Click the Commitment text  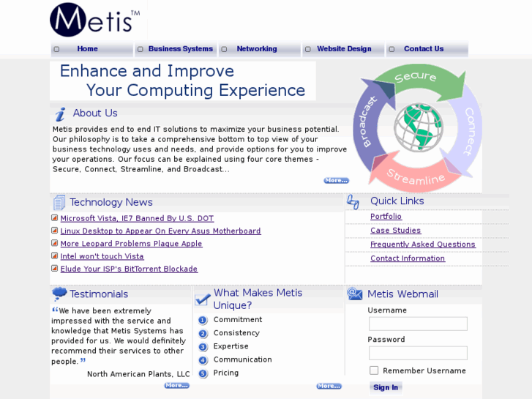point(238,319)
